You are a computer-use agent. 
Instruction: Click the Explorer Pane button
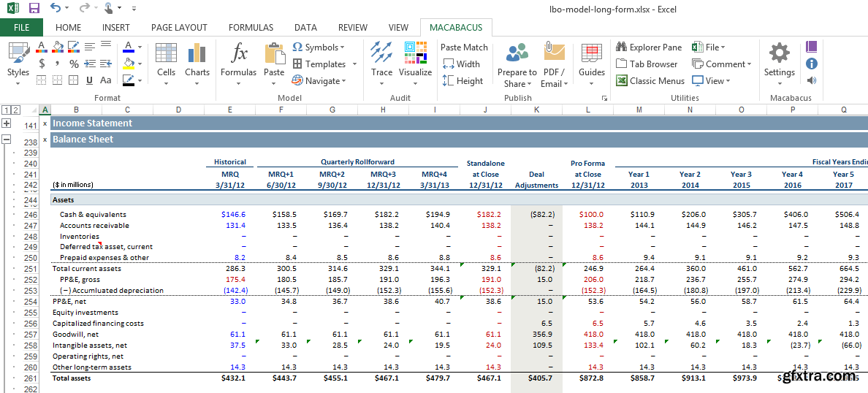click(649, 47)
